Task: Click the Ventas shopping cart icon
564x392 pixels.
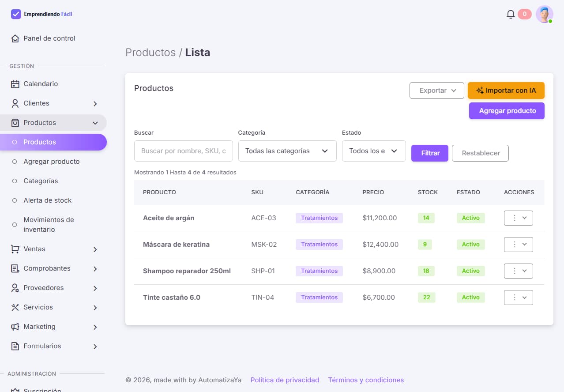Action: click(15, 249)
